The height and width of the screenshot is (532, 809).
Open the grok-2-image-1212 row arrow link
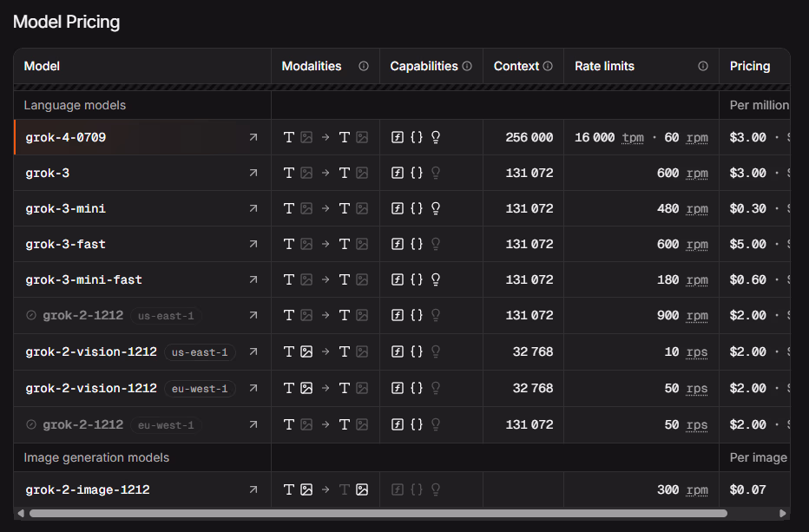[253, 489]
